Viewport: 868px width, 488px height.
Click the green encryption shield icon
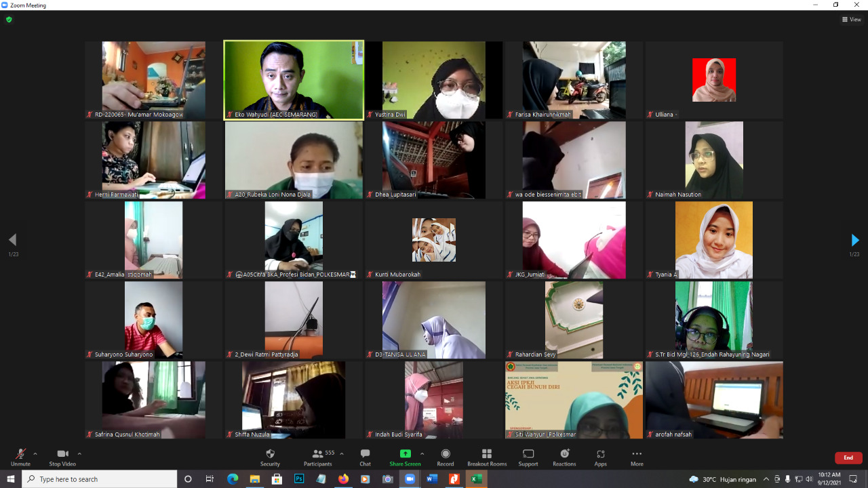(x=9, y=20)
